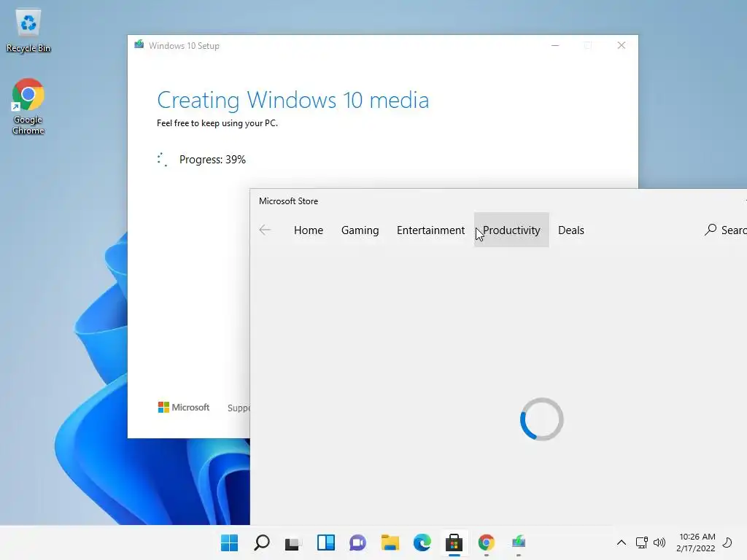
Task: Open the clock and date flyout
Action: pyautogui.click(x=696, y=542)
